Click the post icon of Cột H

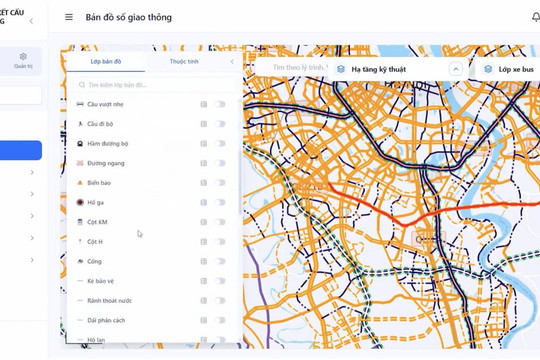pyautogui.click(x=80, y=241)
